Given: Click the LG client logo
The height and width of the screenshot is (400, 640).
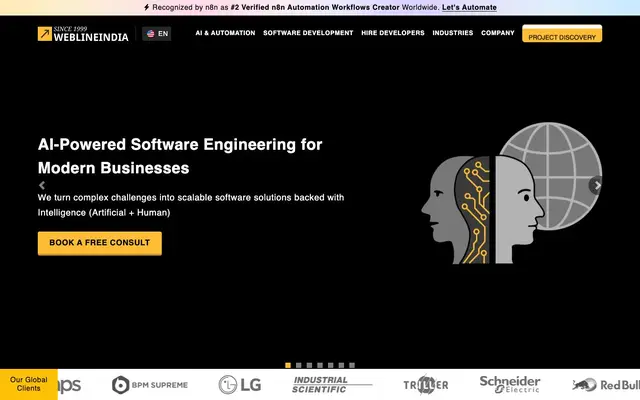Looking at the screenshot, I should (x=240, y=385).
